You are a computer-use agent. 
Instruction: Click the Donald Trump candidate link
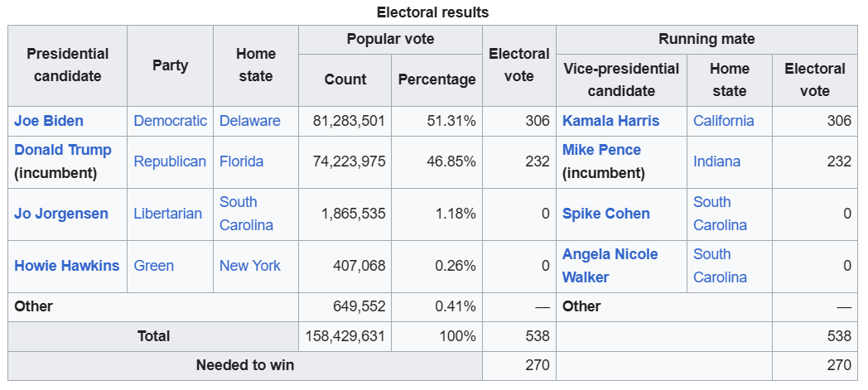63,150
